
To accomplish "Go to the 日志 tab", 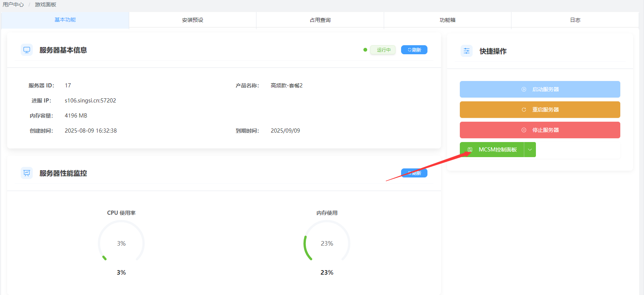I will (x=575, y=20).
